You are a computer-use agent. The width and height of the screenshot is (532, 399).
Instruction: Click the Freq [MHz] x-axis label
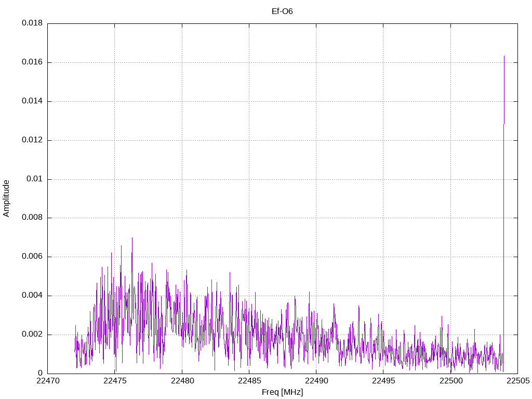click(282, 392)
